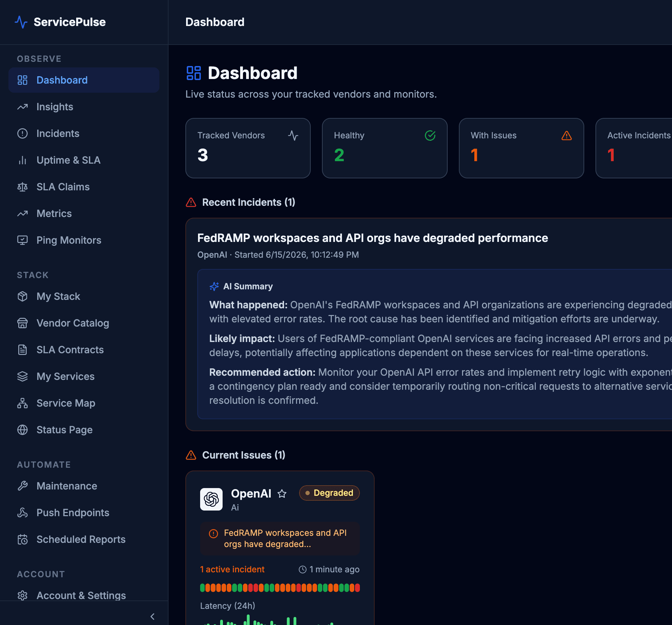Click the ServicePulse pulse logo icon
This screenshot has width=672, height=625.
(x=21, y=22)
